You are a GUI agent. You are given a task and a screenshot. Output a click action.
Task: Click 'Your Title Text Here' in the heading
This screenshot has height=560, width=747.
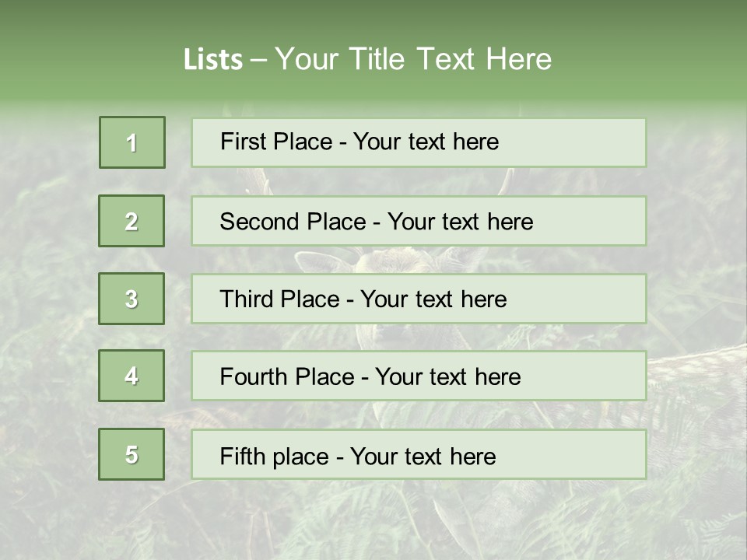413,59
